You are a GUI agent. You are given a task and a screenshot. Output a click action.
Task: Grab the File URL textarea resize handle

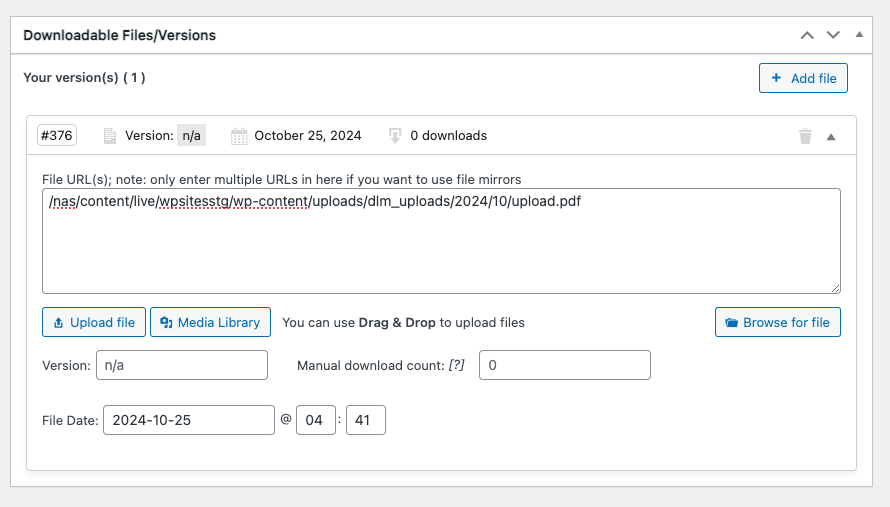(x=835, y=288)
